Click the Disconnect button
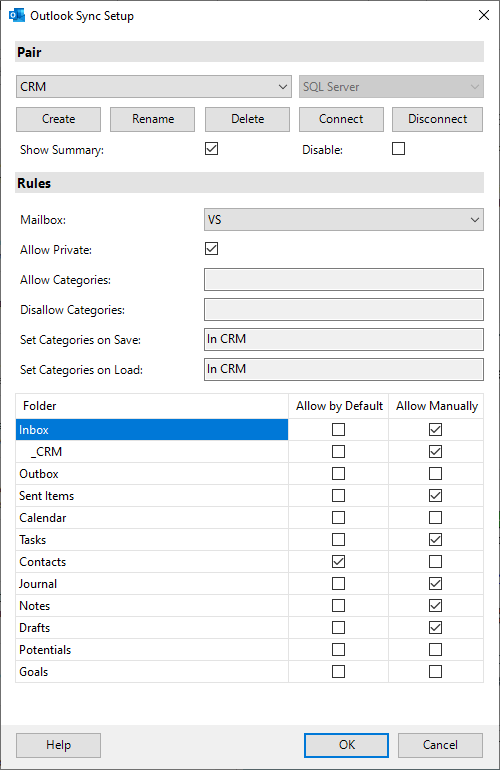Image resolution: width=500 pixels, height=770 pixels. point(437,119)
